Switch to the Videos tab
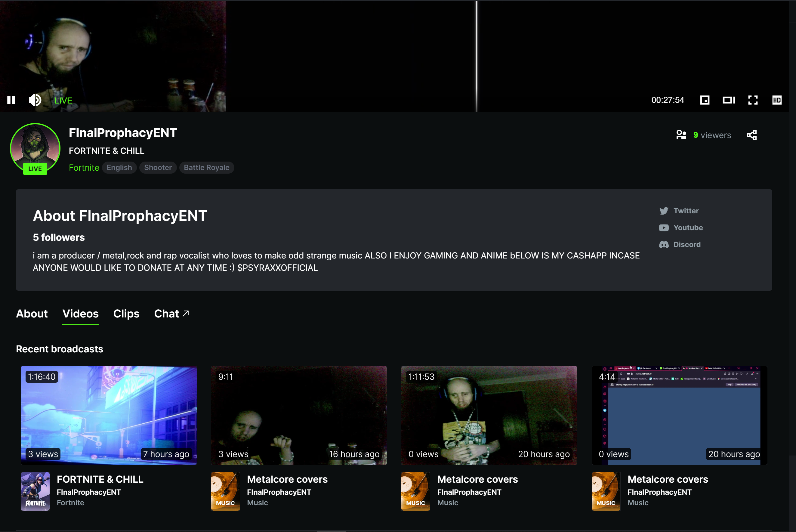Viewport: 796px width, 532px height. coord(80,314)
